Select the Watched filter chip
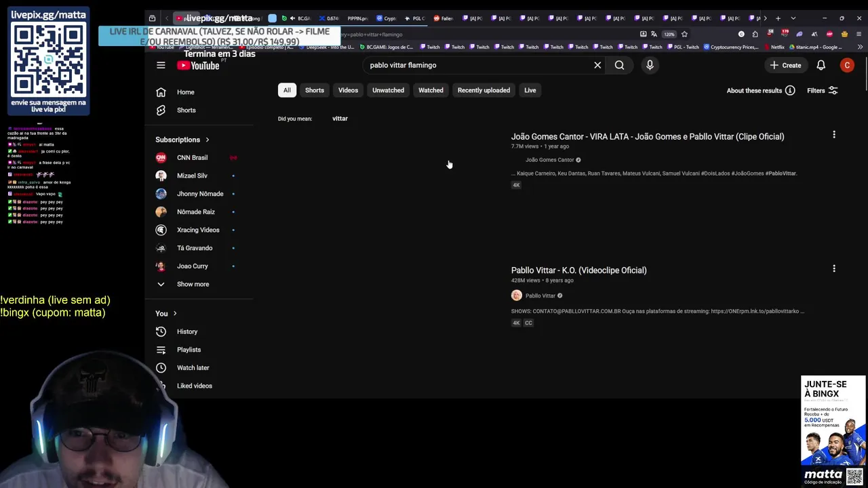 click(x=431, y=90)
